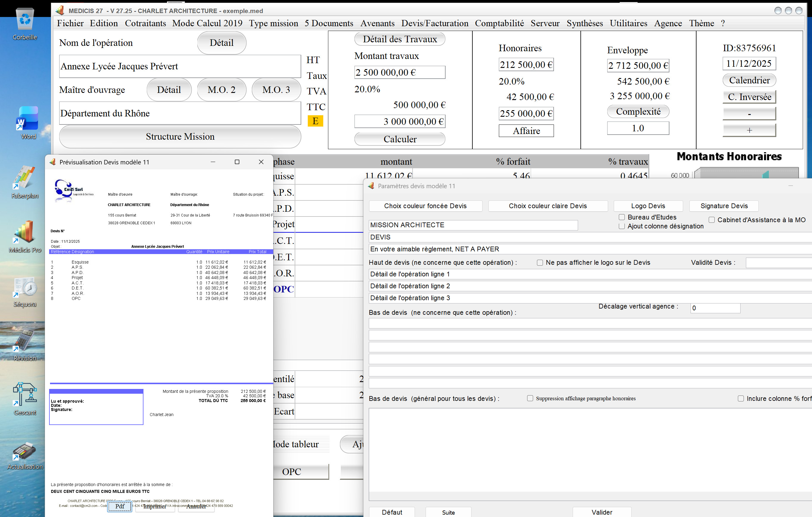Click the M.O. 2 button
The width and height of the screenshot is (812, 517).
pyautogui.click(x=221, y=90)
